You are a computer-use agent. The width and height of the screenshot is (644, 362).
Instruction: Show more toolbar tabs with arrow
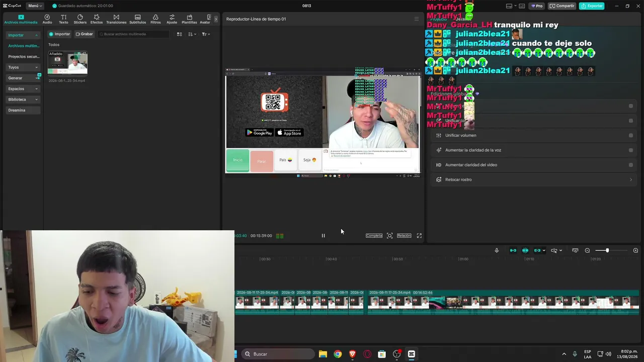(216, 19)
